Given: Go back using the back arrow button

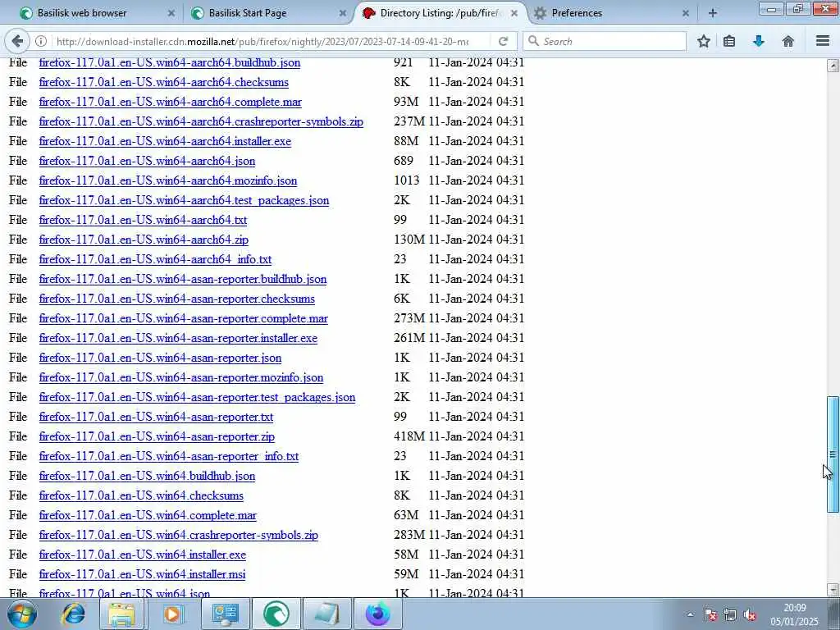Looking at the screenshot, I should [17, 41].
